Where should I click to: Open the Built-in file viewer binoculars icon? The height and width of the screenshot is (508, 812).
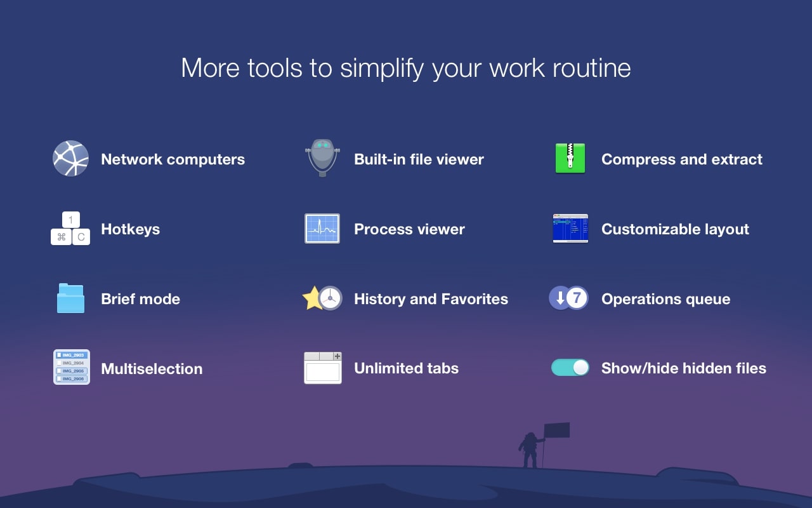click(x=322, y=159)
